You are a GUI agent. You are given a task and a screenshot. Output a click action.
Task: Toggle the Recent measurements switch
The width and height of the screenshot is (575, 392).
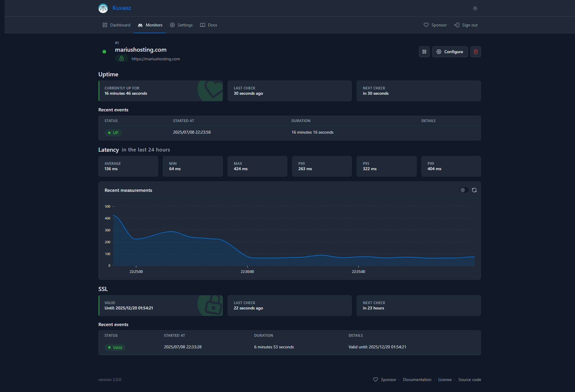[464, 190]
